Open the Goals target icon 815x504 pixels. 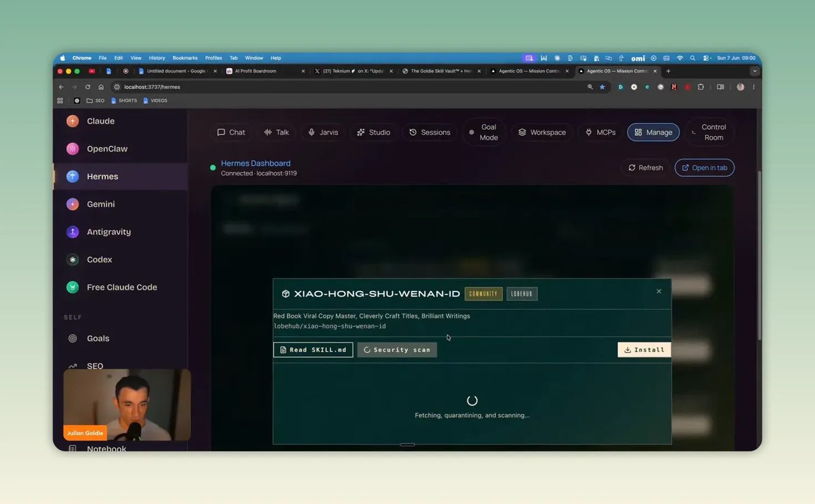click(x=73, y=339)
